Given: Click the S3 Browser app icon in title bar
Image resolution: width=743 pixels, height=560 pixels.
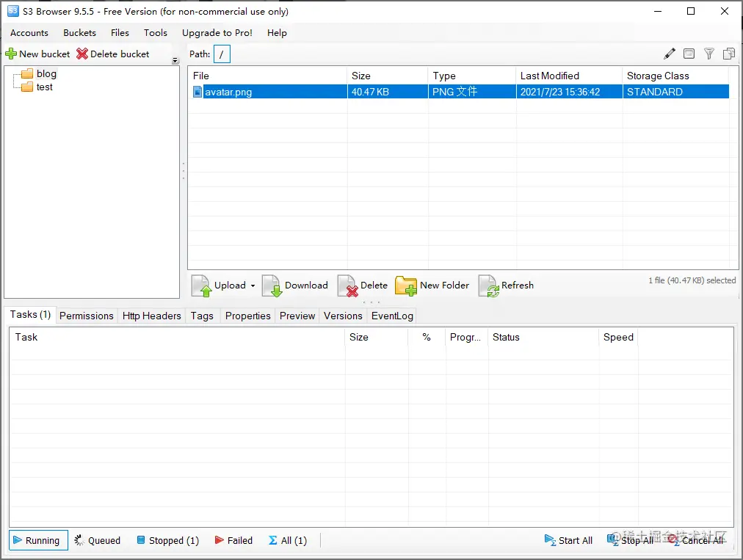Looking at the screenshot, I should 12,11.
